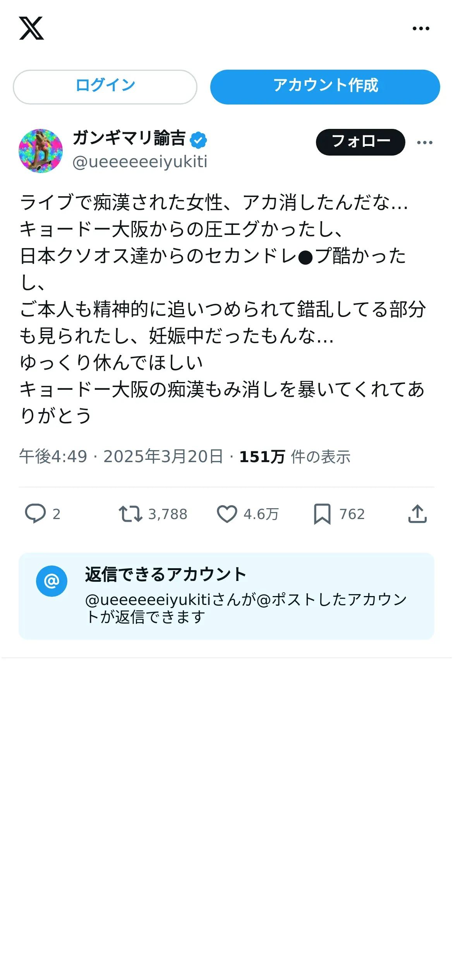The image size is (453, 980).
Task: Click the repost arrows icon
Action: point(130,514)
